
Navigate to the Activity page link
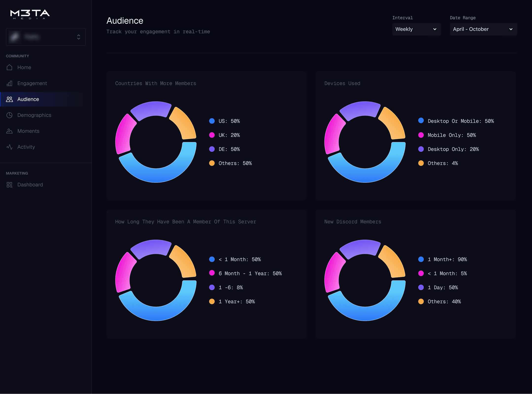pyautogui.click(x=26, y=147)
